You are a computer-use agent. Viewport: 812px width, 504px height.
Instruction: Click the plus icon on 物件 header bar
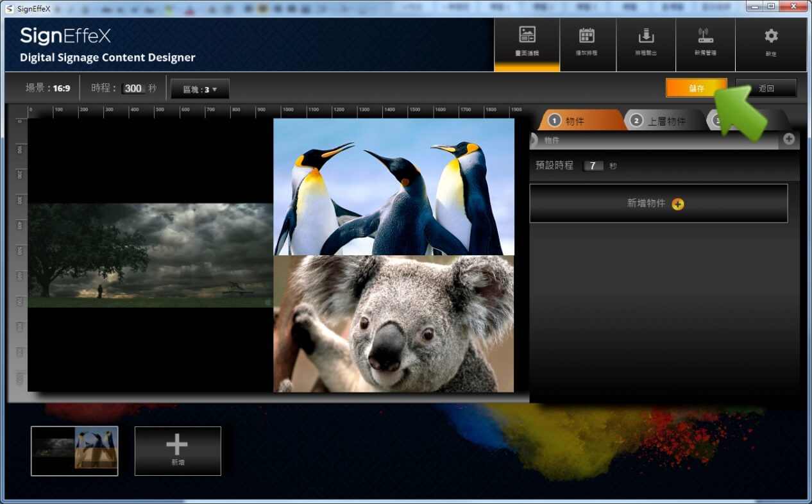788,139
